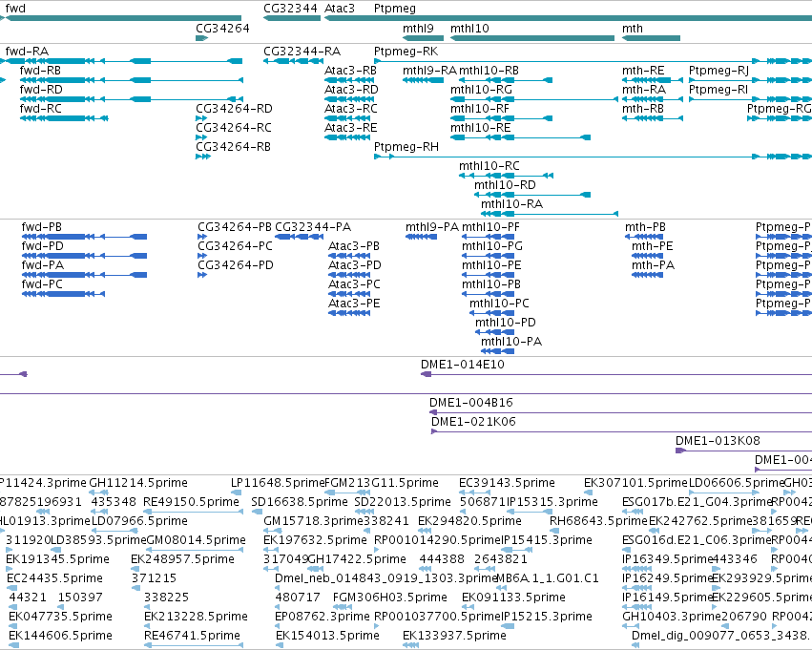Click EST RE49150.5prime
Image resolution: width=812 pixels, height=650 pixels.
(x=193, y=512)
